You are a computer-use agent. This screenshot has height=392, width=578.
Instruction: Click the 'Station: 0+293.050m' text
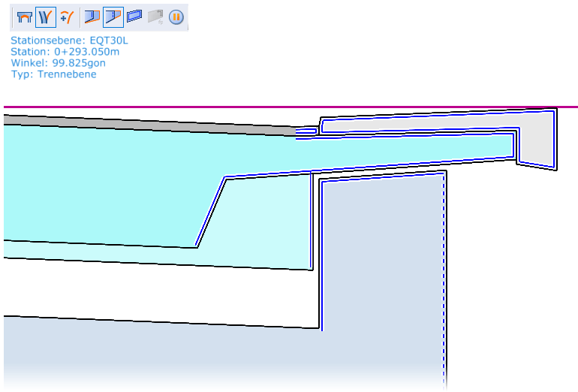point(65,52)
